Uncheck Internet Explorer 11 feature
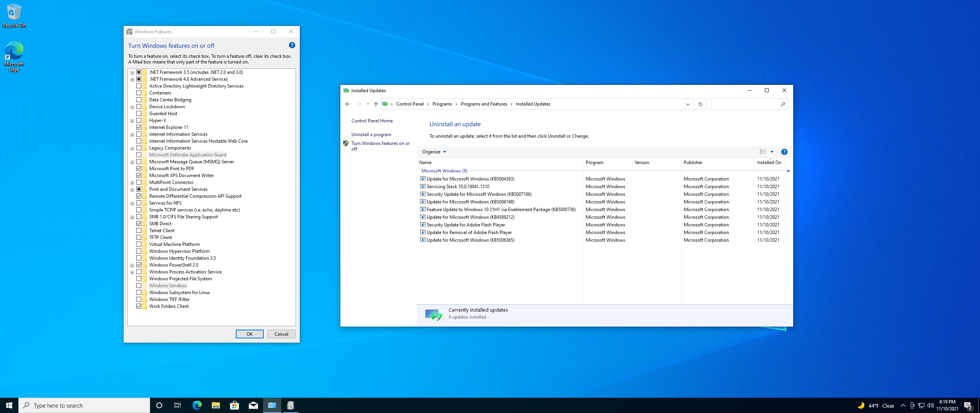Viewport: 980px width, 413px height. tap(139, 127)
